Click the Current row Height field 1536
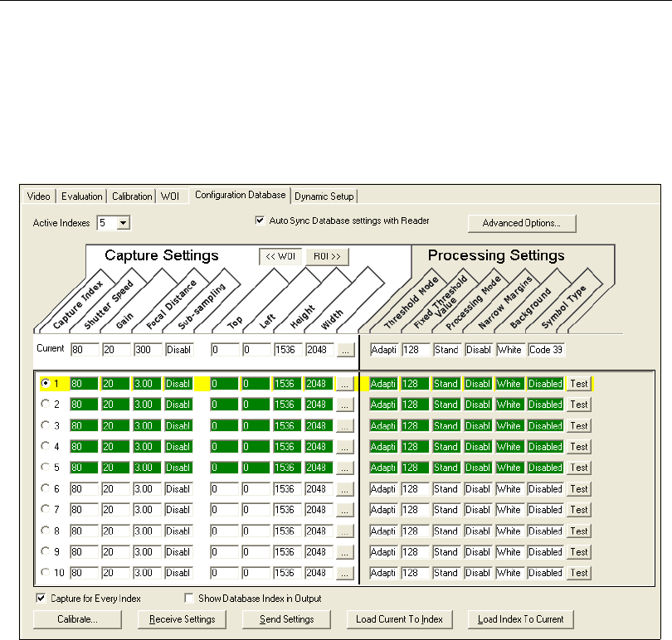 (289, 350)
